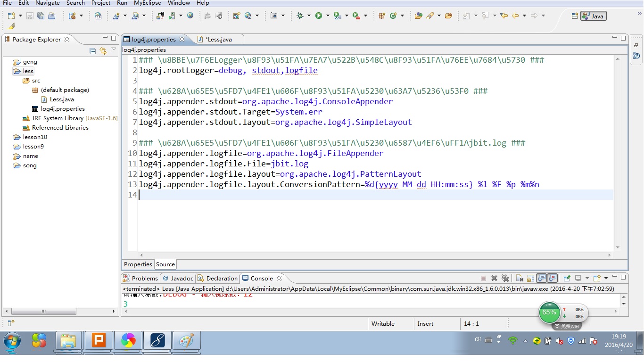Toggle Scroll Lock in Console toolbar
This screenshot has height=362, width=644.
tap(530, 278)
